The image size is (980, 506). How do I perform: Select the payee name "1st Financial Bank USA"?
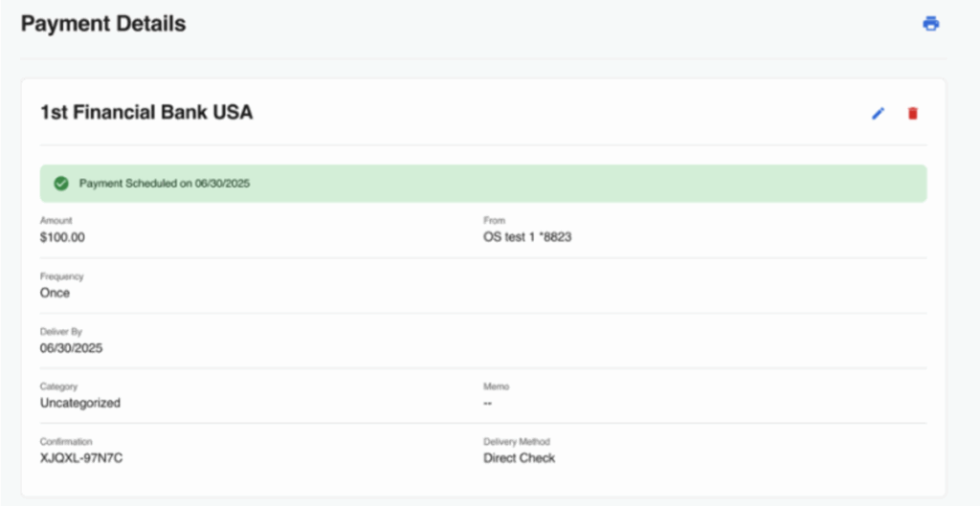coord(146,113)
